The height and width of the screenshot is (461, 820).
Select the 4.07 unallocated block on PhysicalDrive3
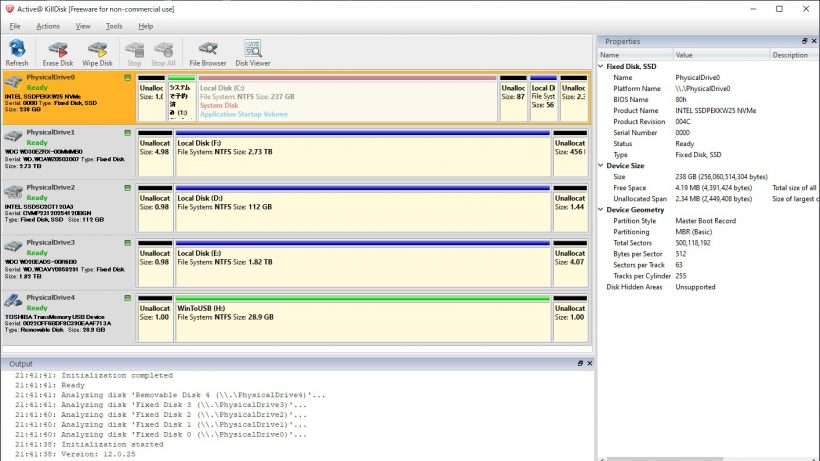(570, 263)
